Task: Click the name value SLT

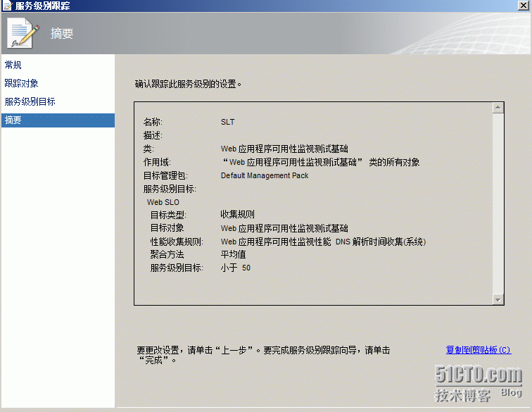Action: (x=228, y=122)
